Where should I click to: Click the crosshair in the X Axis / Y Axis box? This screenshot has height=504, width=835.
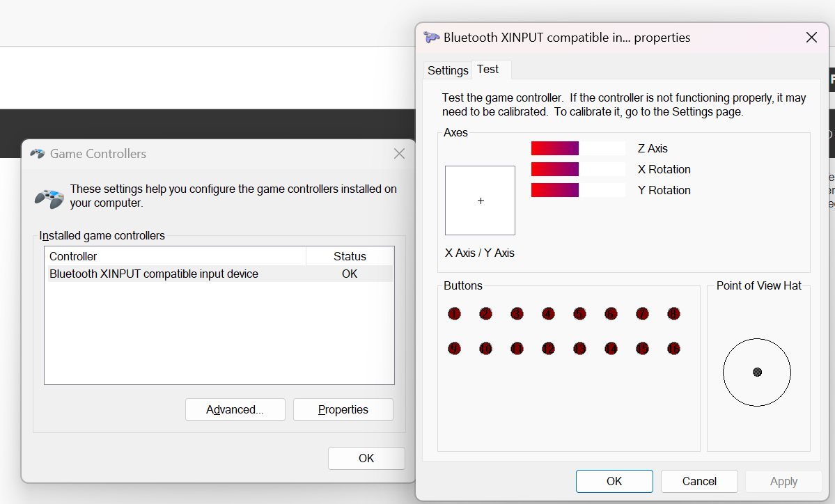click(x=481, y=200)
